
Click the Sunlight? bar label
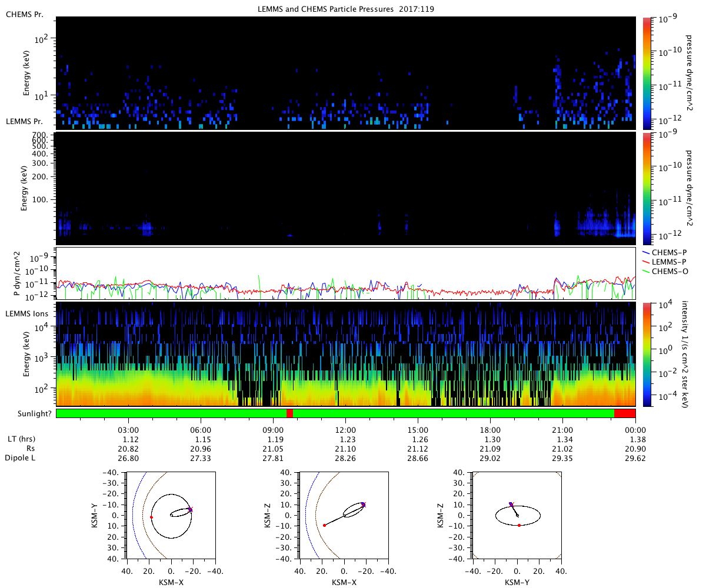tap(28, 413)
